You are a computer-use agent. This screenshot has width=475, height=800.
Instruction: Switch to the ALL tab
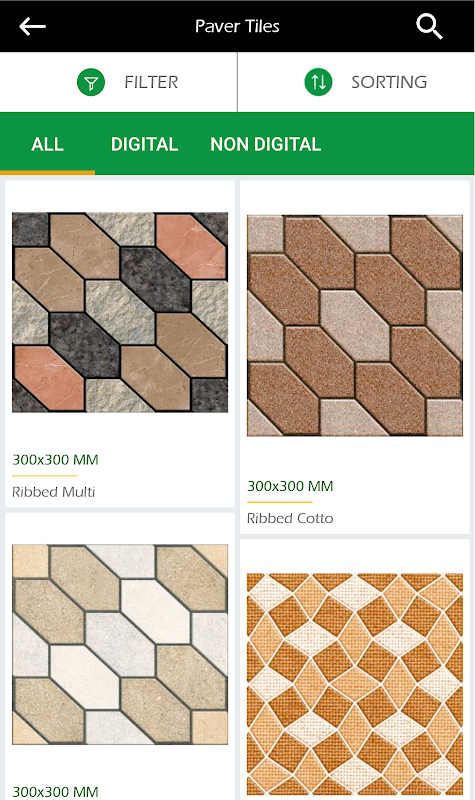47,144
